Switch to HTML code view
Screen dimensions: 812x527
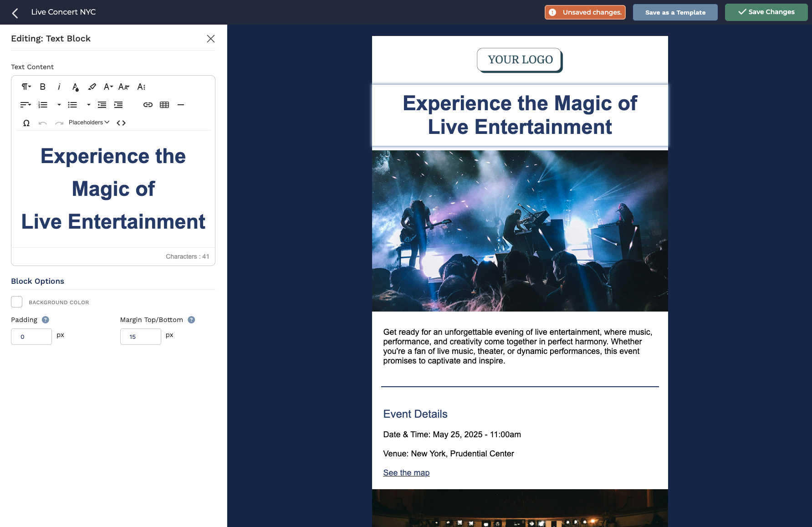click(x=121, y=123)
